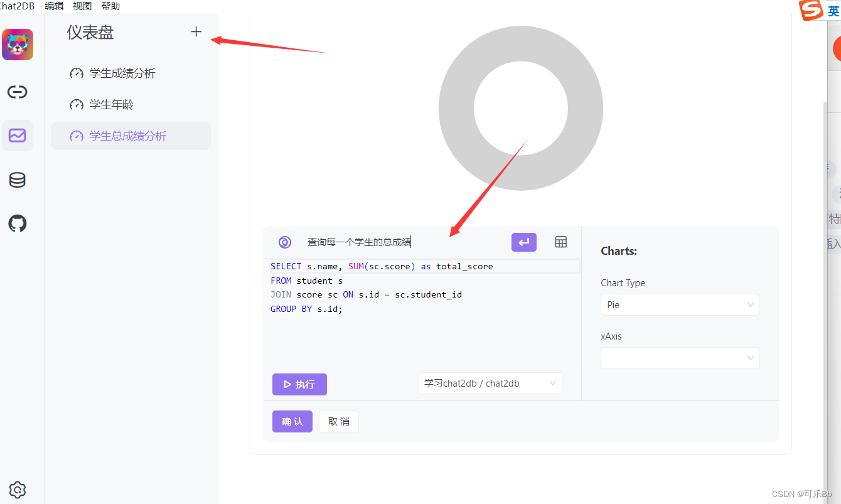Submit prompt with the purple enter-arrow button
The image size is (841, 504).
(x=524, y=242)
